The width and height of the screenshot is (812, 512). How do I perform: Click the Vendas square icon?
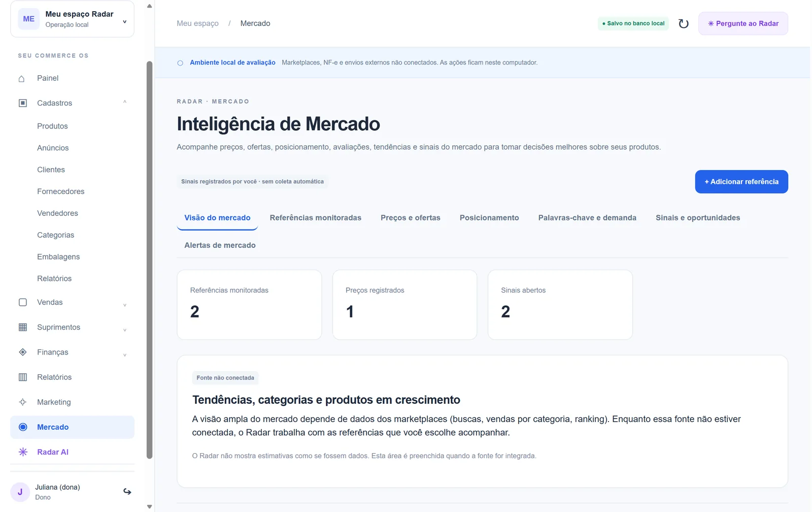[23, 302]
